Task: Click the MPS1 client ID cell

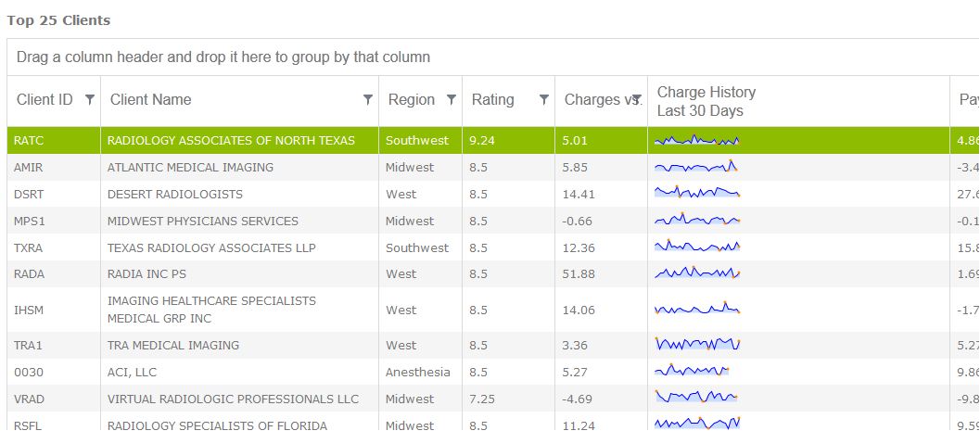Action: pyautogui.click(x=30, y=222)
